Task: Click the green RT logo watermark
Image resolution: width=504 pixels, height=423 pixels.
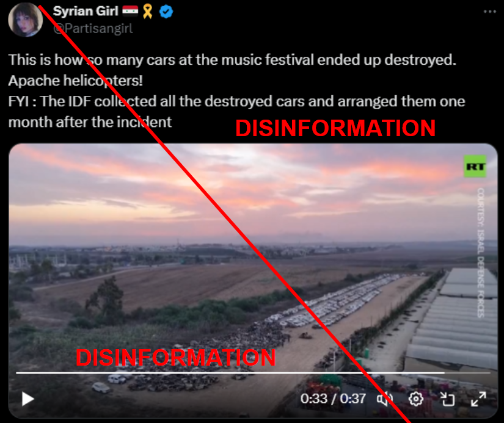Action: pyautogui.click(x=475, y=167)
